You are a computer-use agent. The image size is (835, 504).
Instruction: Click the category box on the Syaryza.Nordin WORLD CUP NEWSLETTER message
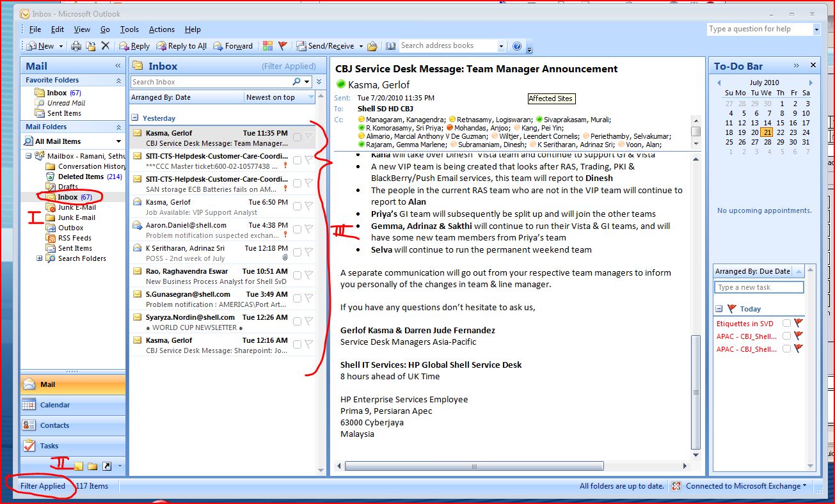[297, 321]
